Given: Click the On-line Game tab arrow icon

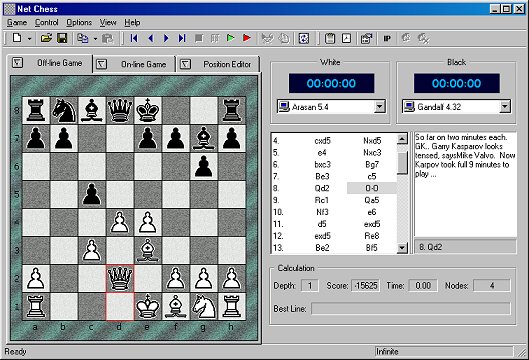Looking at the screenshot, I should [101, 64].
